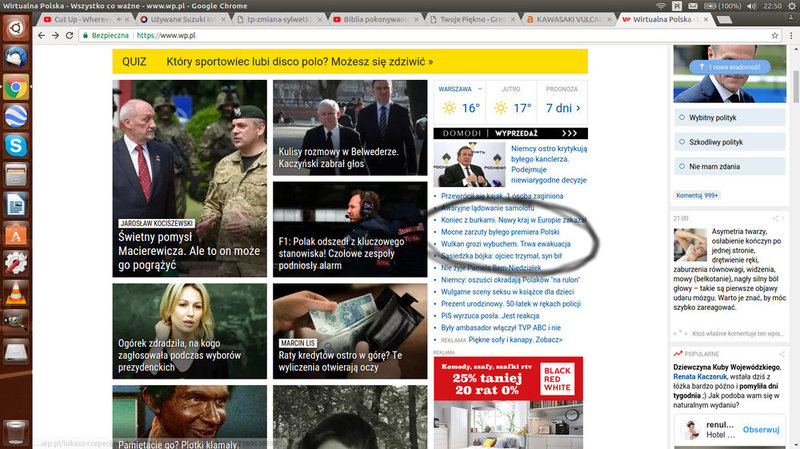Open the Wi-Fi network indicator
The height and width of the screenshot is (449, 800).
point(662,6)
